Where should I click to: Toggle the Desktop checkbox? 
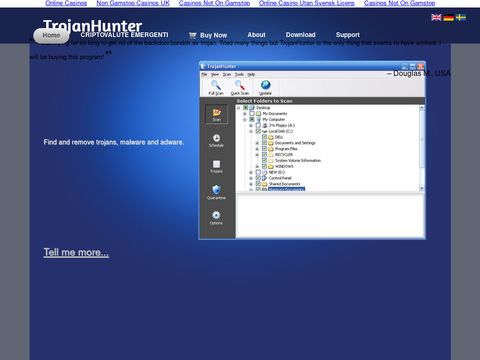coord(246,108)
